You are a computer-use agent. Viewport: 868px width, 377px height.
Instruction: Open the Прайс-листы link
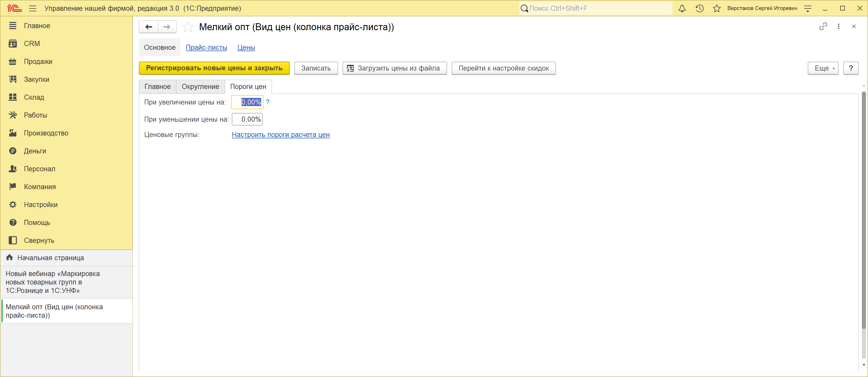tap(207, 48)
